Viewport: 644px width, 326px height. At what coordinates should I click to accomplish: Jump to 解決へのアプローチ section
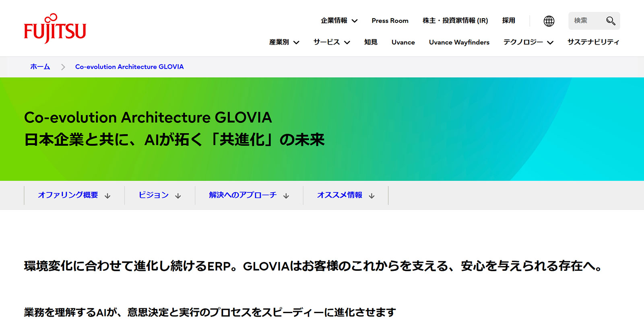249,195
